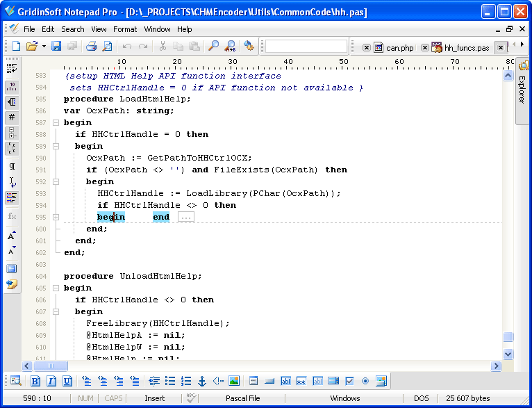This screenshot has height=408, width=532.
Task: Open the View menu
Action: pyautogui.click(x=99, y=29)
